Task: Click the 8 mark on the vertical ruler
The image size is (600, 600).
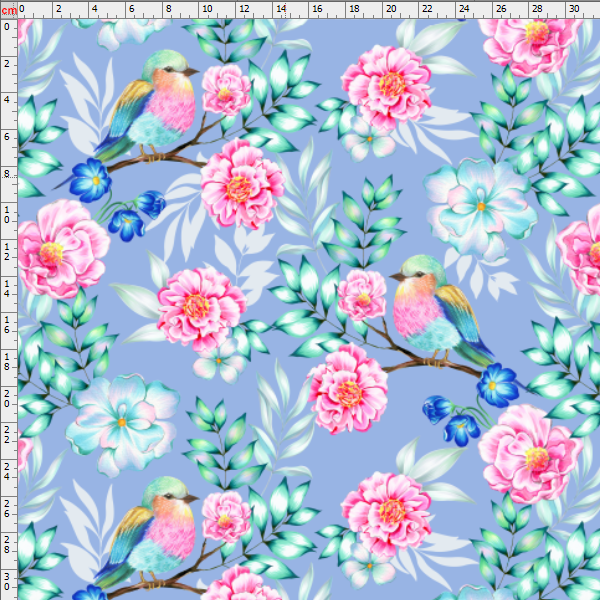Action: (x=7, y=174)
